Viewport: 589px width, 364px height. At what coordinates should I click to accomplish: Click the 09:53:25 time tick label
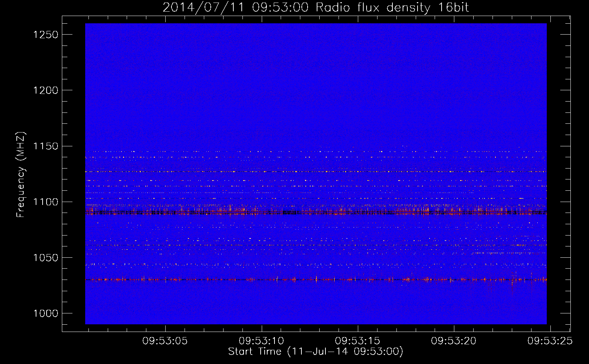click(550, 341)
